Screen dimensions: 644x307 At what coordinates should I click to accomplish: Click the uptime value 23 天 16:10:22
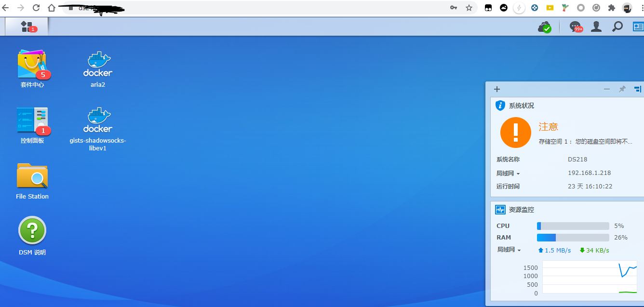point(590,187)
